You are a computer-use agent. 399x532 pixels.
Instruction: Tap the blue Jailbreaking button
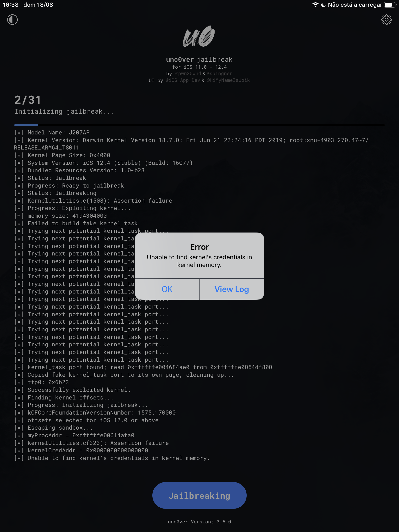coord(199,496)
